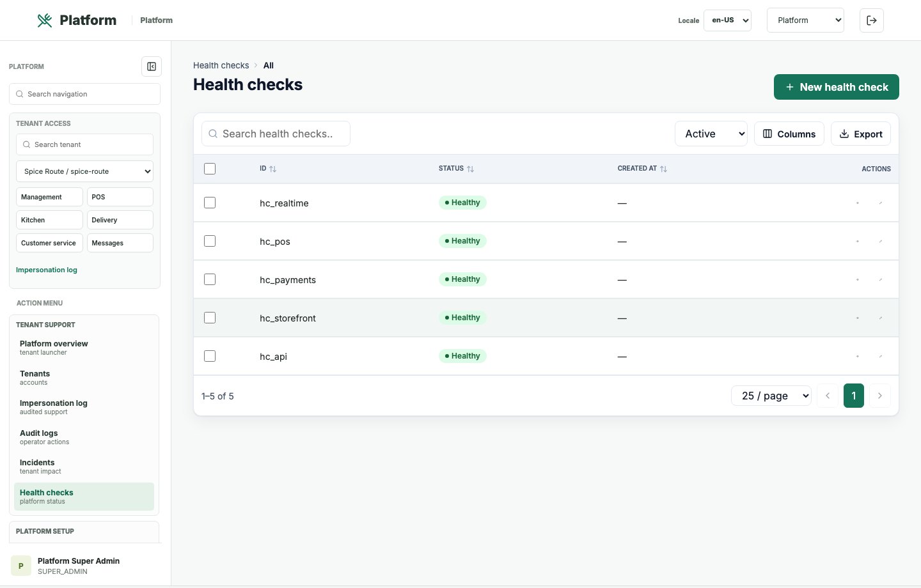Open Incidents in the sidebar menu
921x588 pixels.
[x=84, y=466]
